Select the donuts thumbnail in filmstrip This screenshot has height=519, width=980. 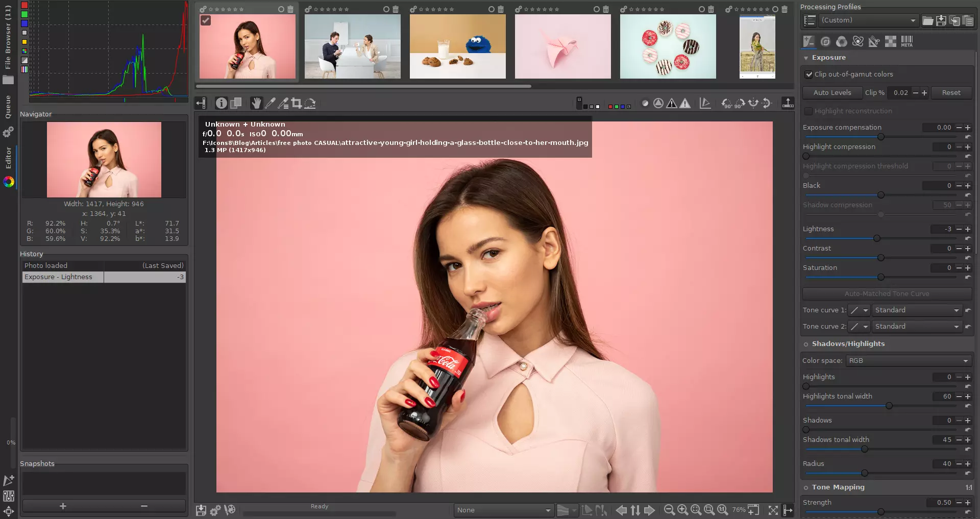pos(668,46)
